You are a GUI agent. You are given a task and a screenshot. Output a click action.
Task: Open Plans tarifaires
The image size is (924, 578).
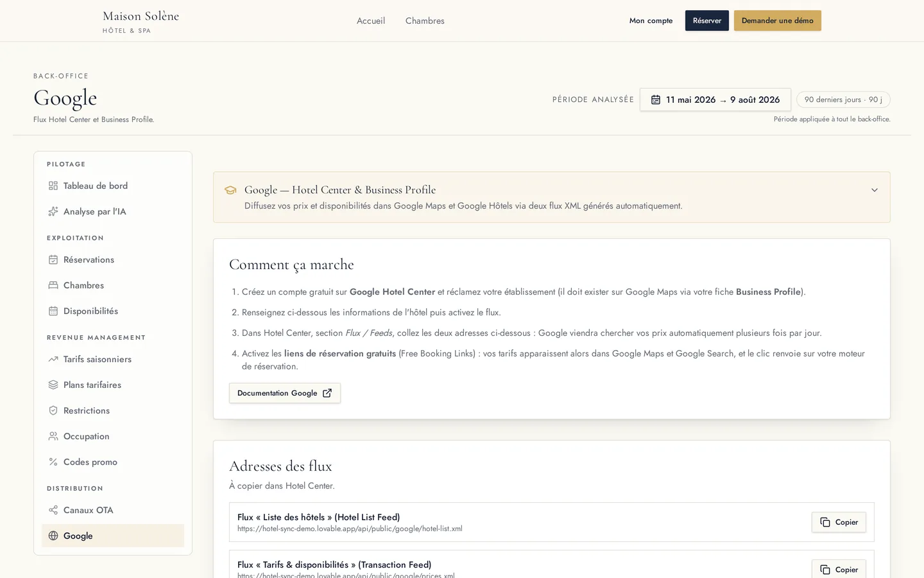113,385
